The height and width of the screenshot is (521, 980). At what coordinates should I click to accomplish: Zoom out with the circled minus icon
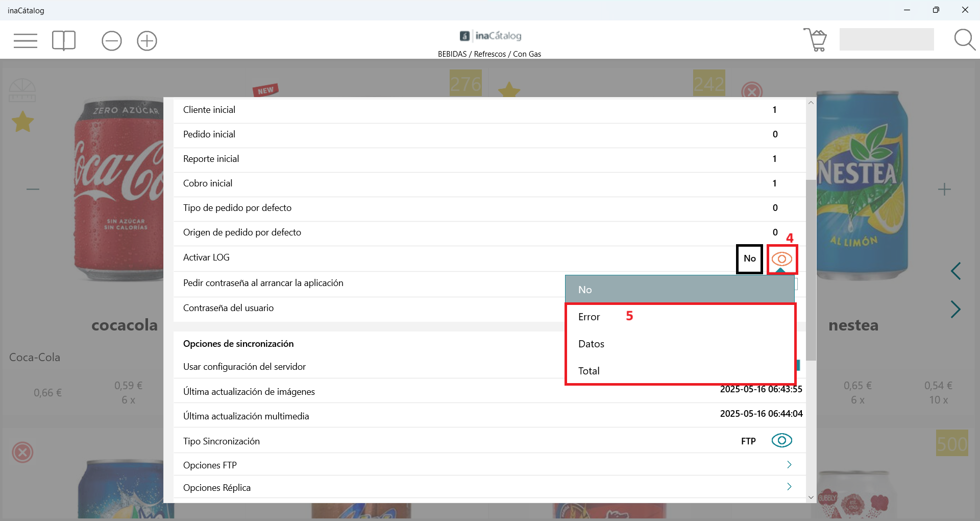coord(112,41)
